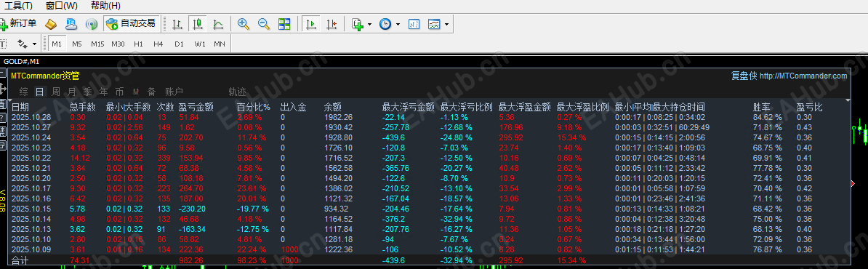Click the multi-line chart icon at the toolbar's right end
Screen dimensions: 868x269
435,24
